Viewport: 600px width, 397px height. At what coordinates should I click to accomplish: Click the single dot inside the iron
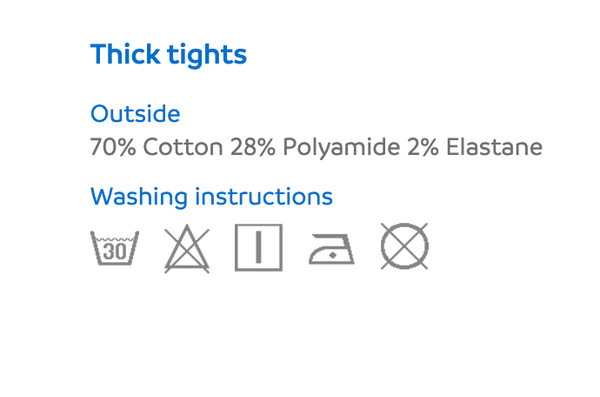333,255
